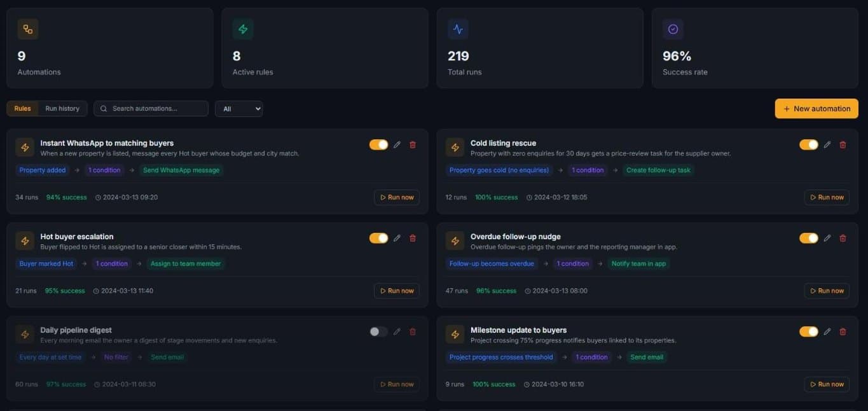Enable the Daily pipeline digest toggle
The width and height of the screenshot is (868, 411).
pos(378,331)
